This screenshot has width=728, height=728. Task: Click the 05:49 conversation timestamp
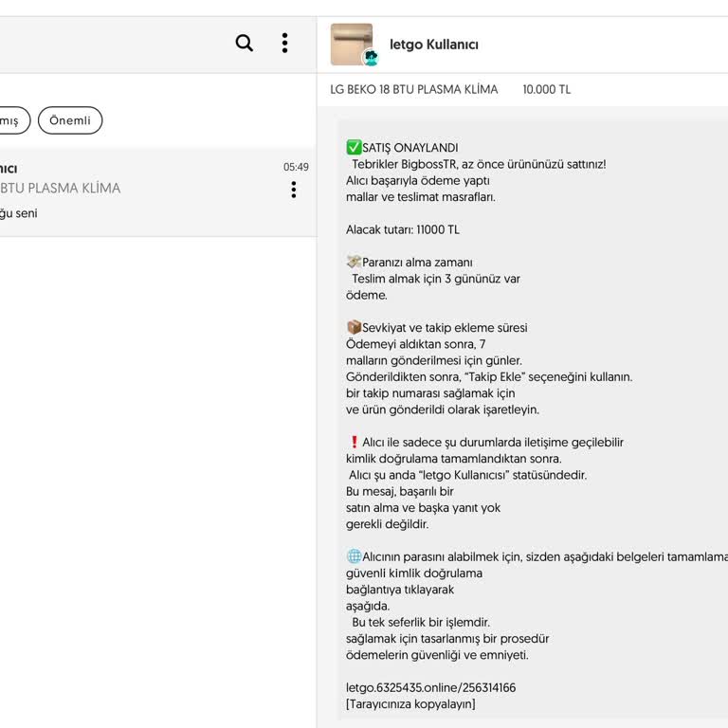[x=296, y=167]
